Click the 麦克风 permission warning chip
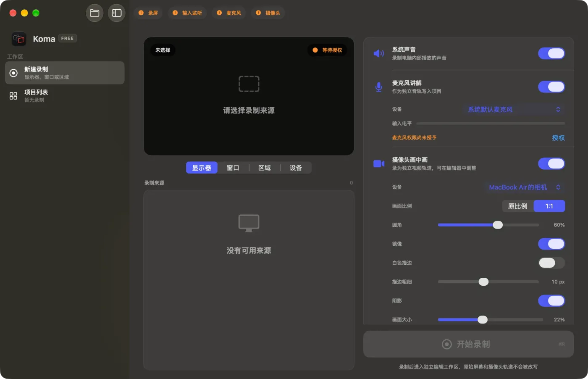Viewport: 588px width, 379px height. 229,13
